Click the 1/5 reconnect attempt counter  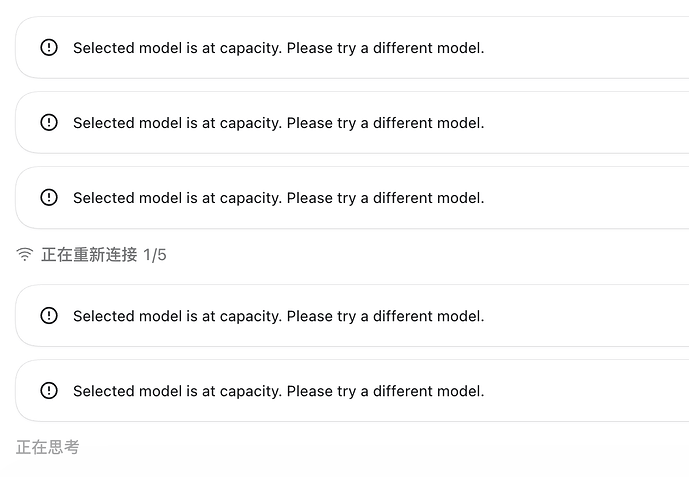[x=155, y=255]
